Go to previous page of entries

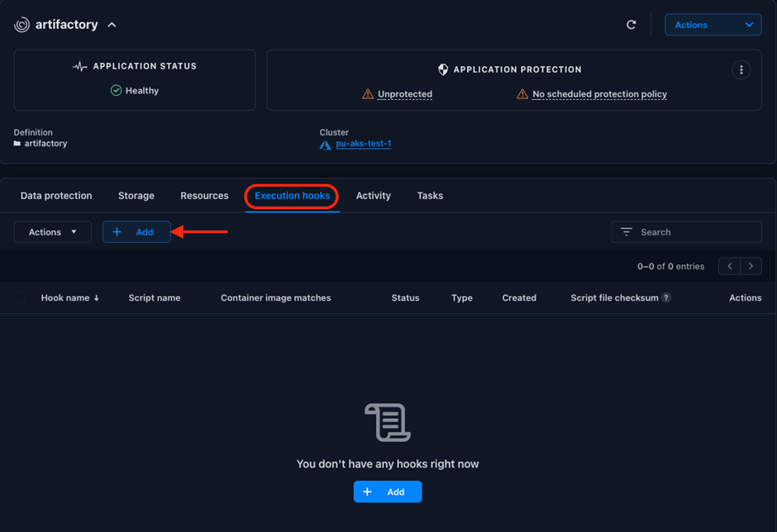click(729, 266)
